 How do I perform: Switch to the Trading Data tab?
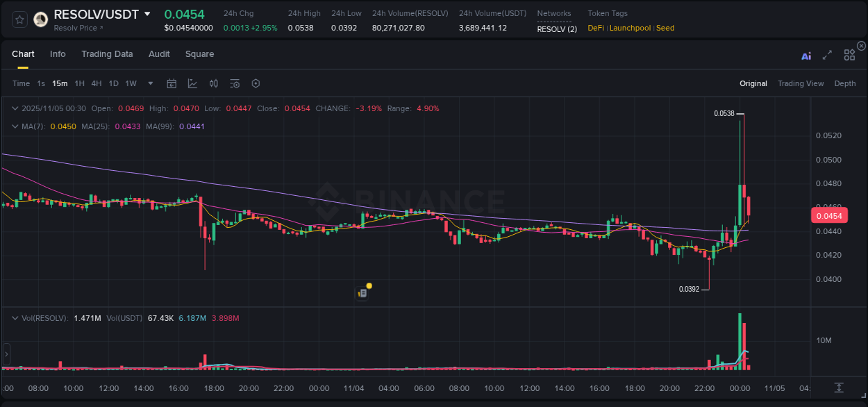click(108, 53)
